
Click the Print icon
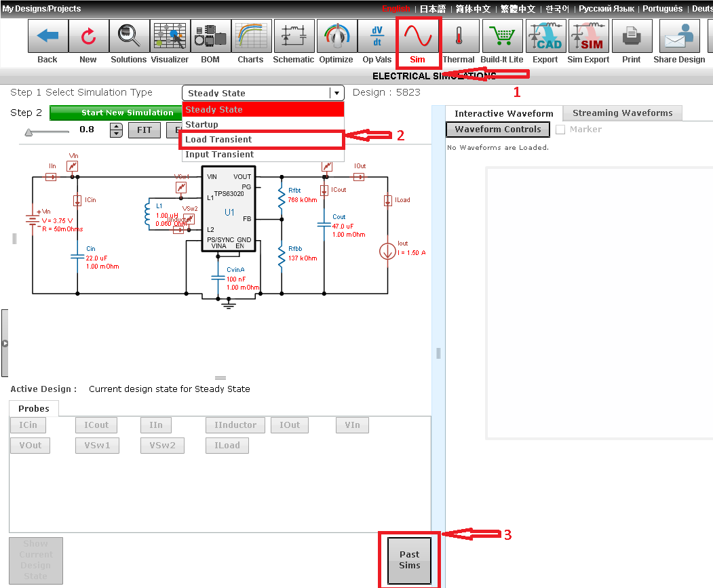tap(632, 36)
